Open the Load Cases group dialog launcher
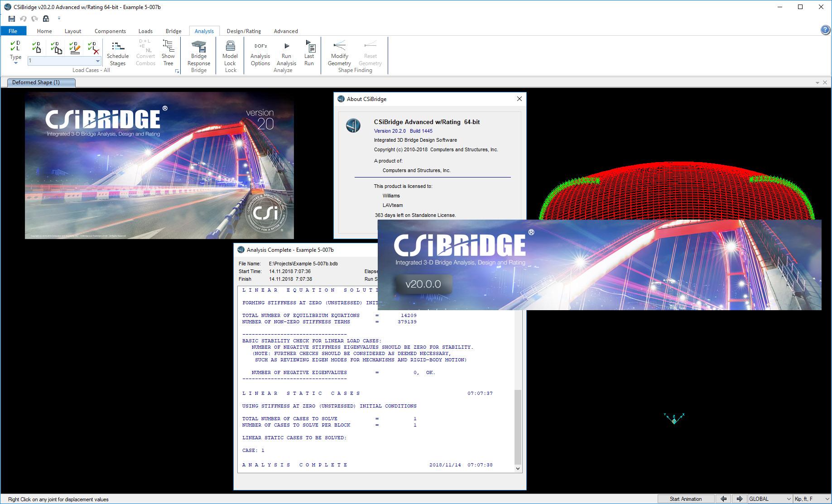The image size is (832, 504). click(x=177, y=71)
